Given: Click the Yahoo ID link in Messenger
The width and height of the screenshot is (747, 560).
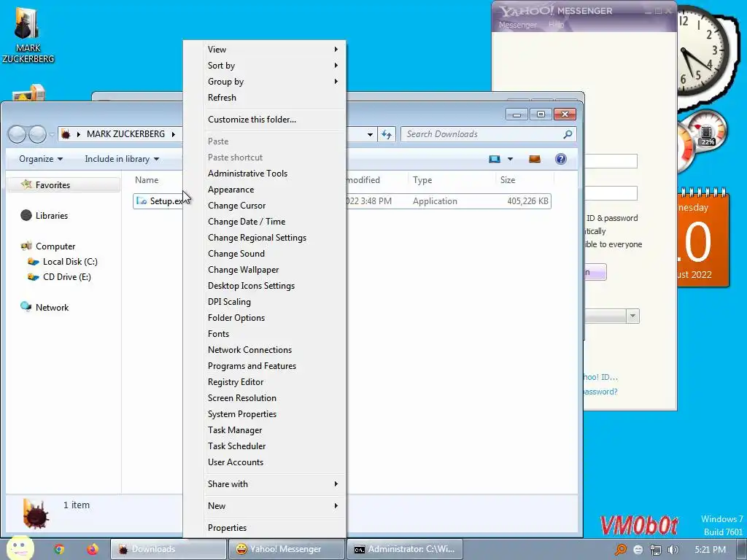Looking at the screenshot, I should click(601, 377).
